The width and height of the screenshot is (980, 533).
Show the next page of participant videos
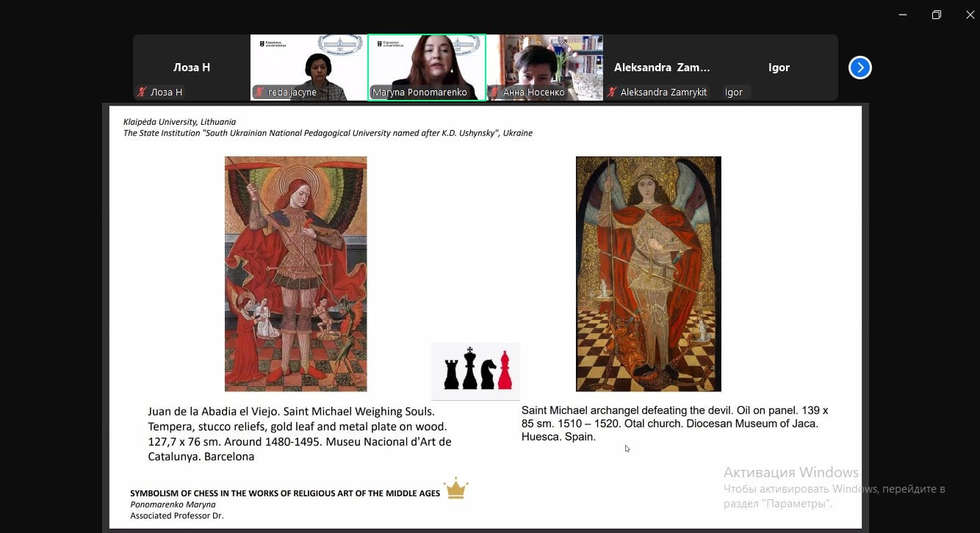coord(860,68)
